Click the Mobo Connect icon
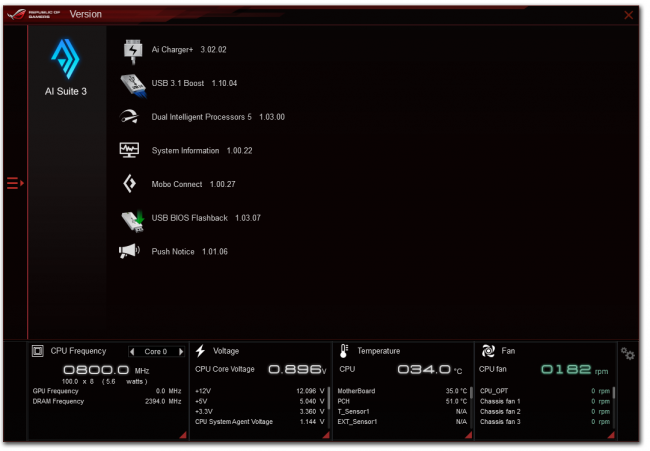The image size is (650, 451). 130,184
